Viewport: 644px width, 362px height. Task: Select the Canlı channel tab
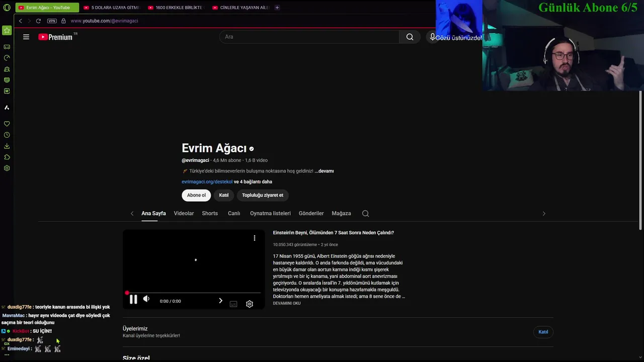pyautogui.click(x=234, y=214)
